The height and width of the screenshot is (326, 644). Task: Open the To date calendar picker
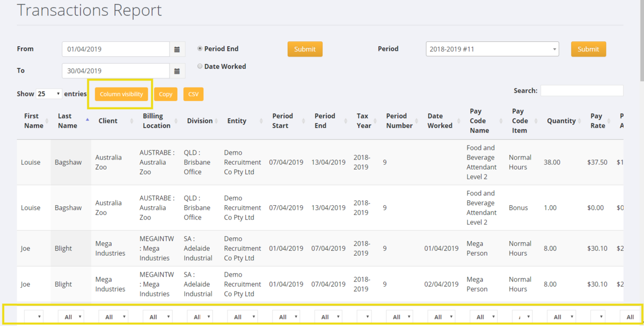tap(177, 70)
